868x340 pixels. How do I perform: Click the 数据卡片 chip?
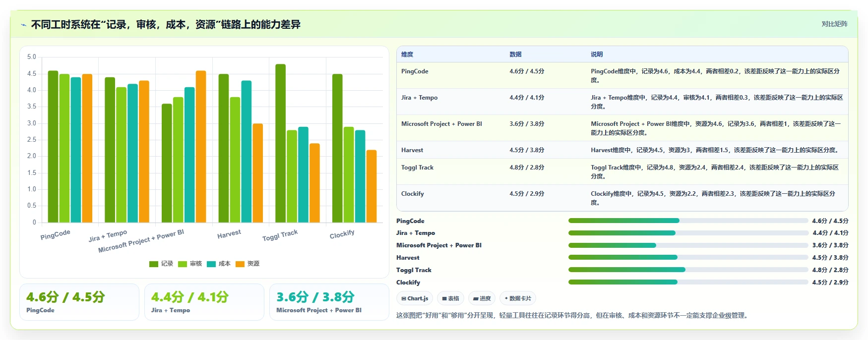[518, 298]
